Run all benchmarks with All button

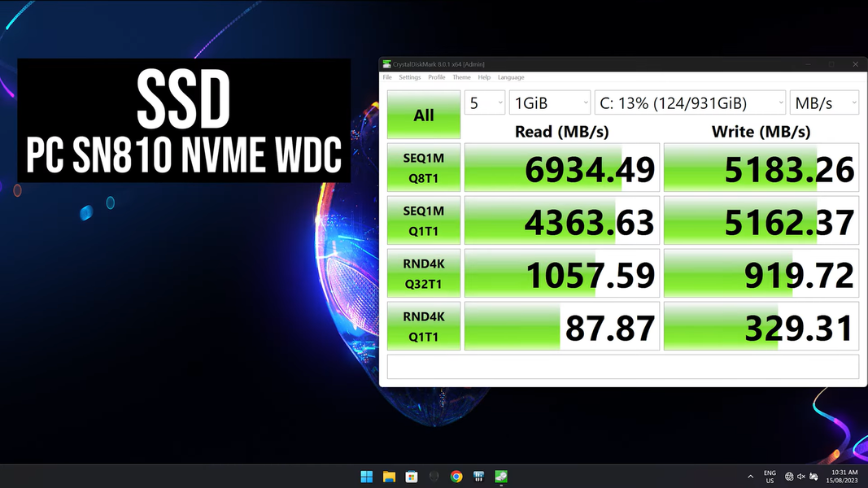tap(424, 115)
